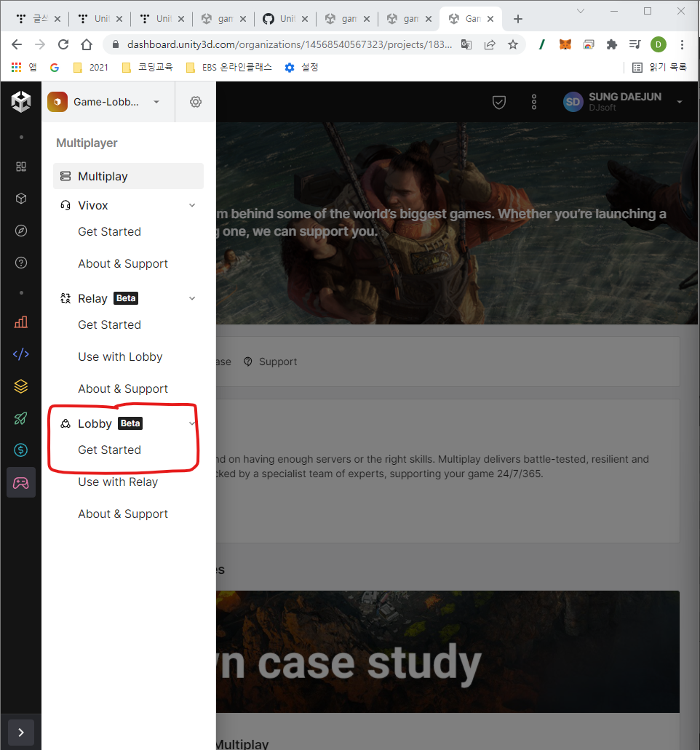Open Lobby Get Started
This screenshot has height=750, width=700.
(110, 450)
